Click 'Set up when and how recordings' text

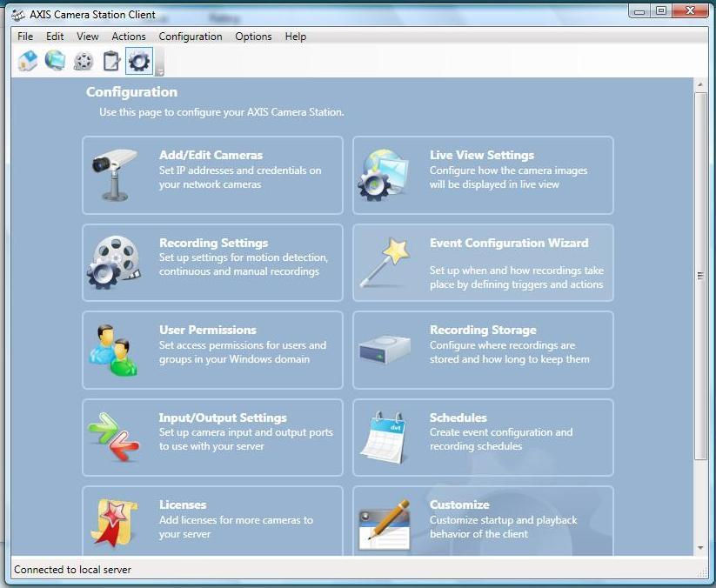point(517,277)
